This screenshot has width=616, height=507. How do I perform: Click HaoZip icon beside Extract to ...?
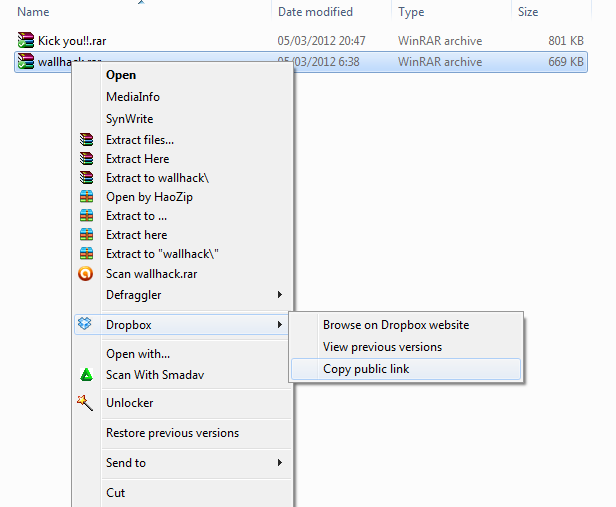pos(86,216)
